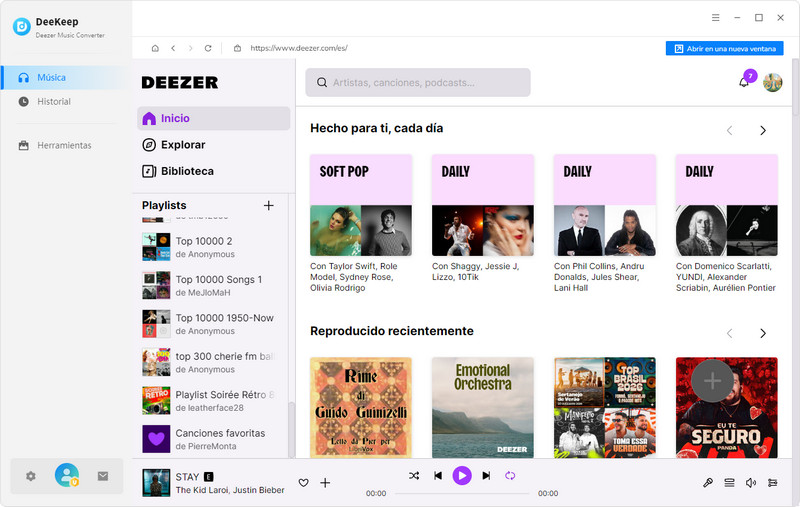Open the DAILY mix with Shaggy
Viewport: 800px width, 507px height.
click(483, 205)
